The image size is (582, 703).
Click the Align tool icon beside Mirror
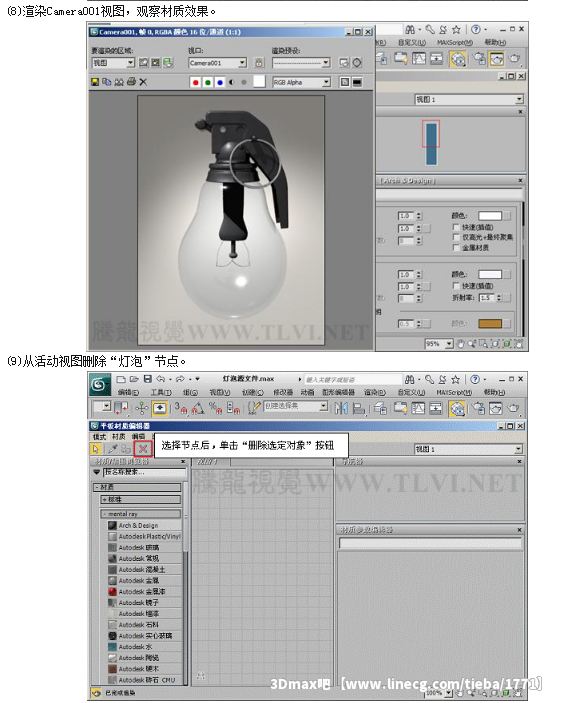[359, 408]
